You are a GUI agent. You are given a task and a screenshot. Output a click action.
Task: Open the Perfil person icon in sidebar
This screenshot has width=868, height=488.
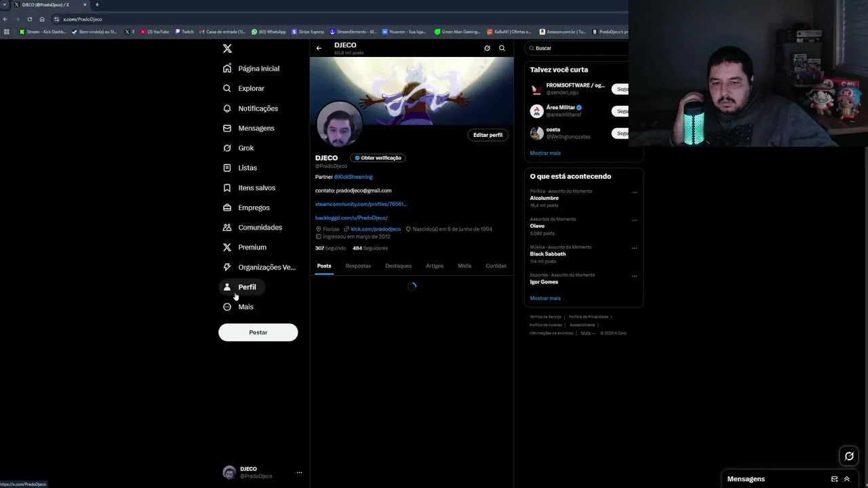click(x=227, y=287)
